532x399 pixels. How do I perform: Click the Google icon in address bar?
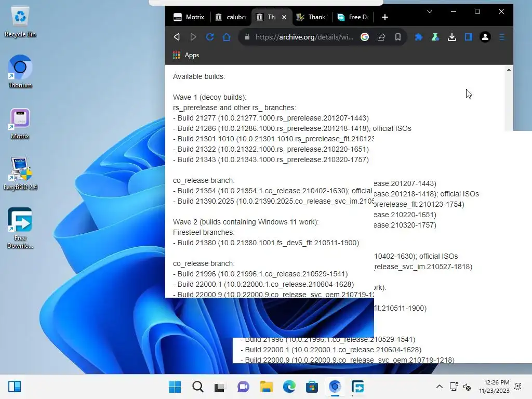tap(365, 37)
